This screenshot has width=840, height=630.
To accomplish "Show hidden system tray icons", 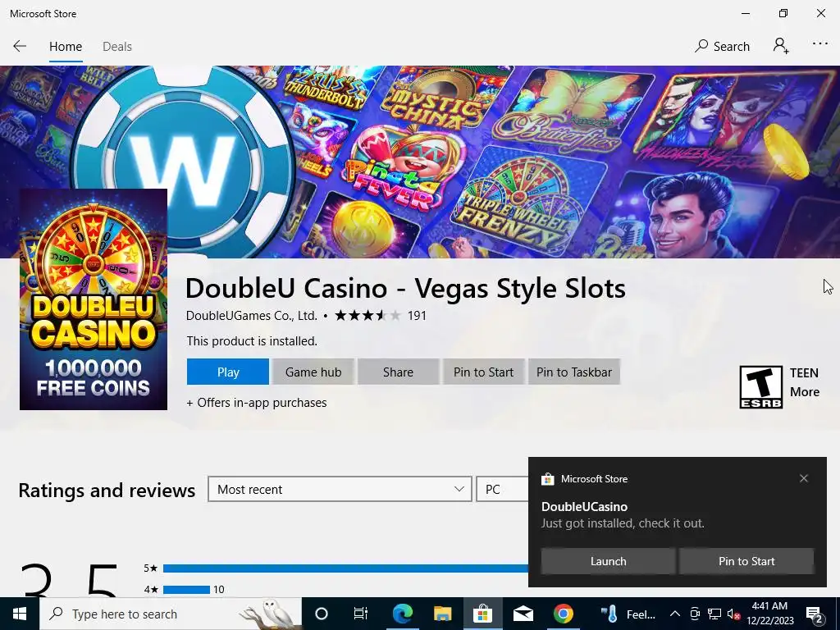I will pos(675,614).
